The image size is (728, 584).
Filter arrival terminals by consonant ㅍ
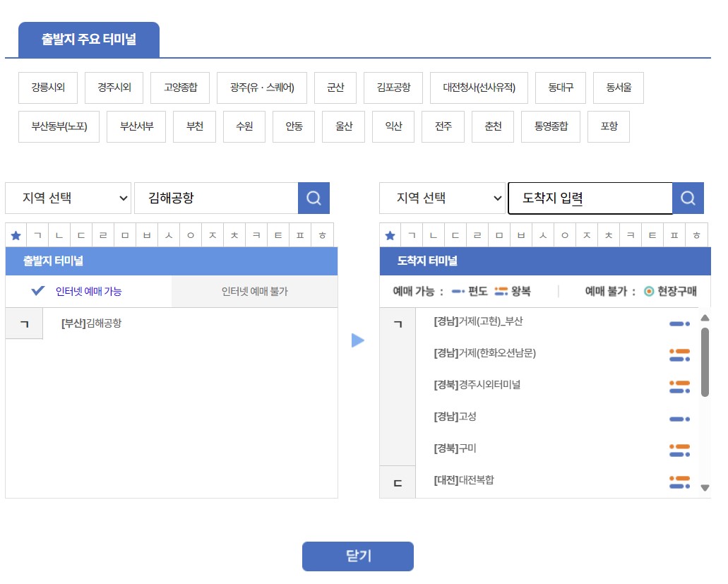click(x=674, y=235)
